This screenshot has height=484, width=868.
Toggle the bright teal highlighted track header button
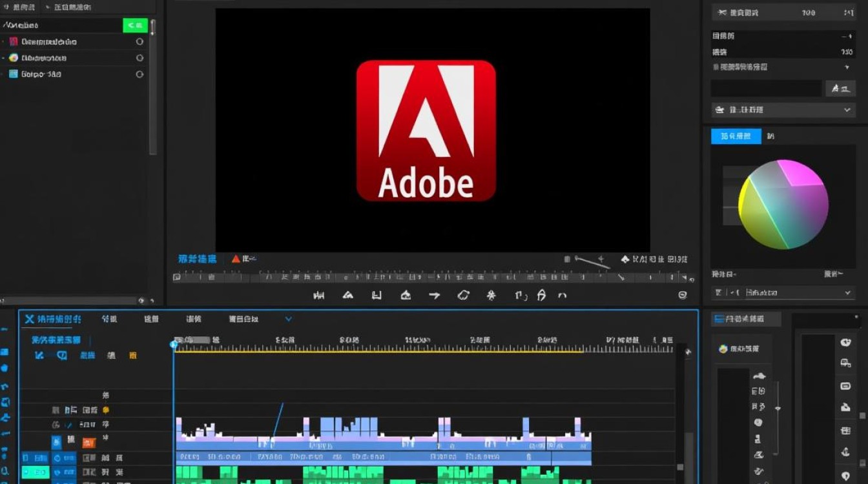(35, 473)
